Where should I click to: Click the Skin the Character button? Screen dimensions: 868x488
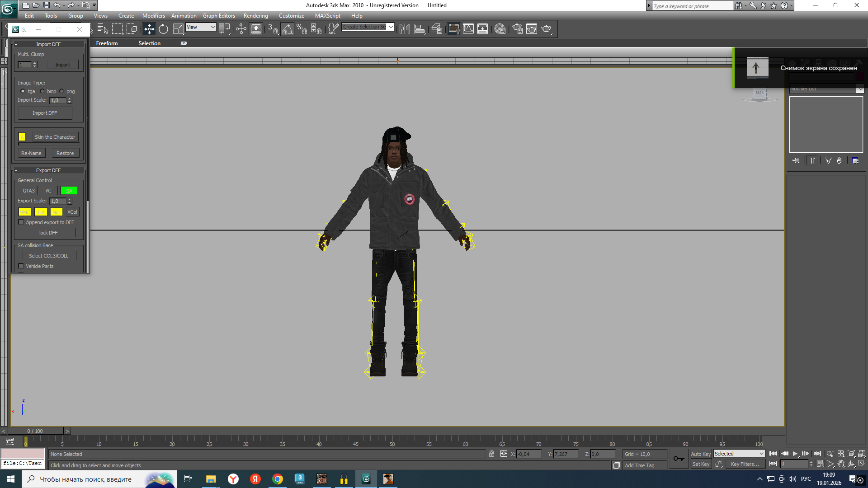(55, 137)
